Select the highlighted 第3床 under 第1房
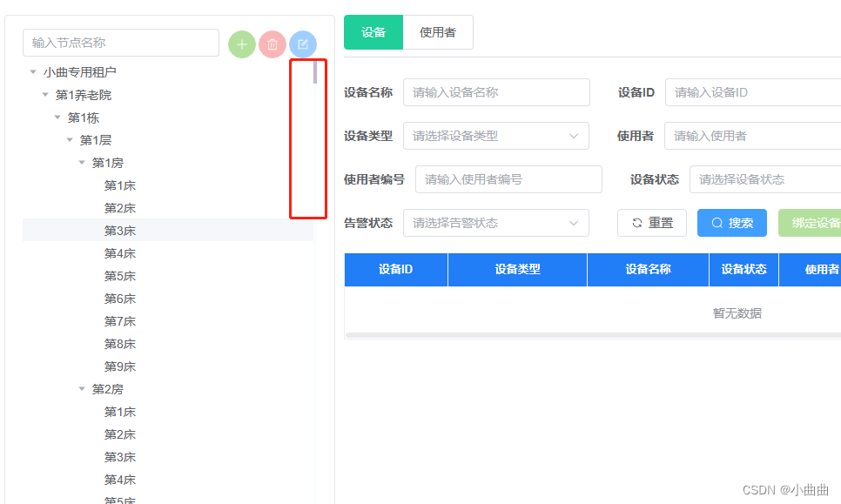This screenshot has width=841, height=504. 120,231
